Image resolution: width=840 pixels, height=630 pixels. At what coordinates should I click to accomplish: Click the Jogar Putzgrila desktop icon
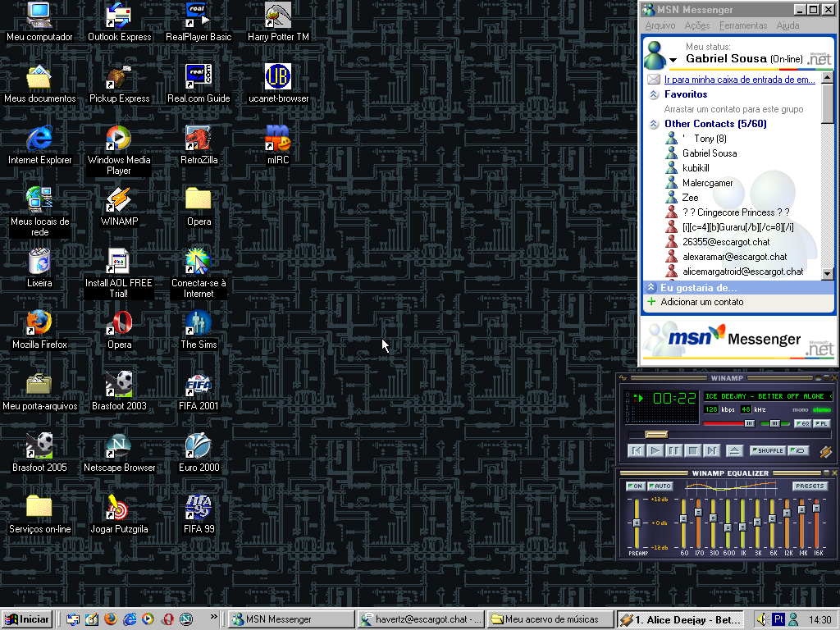[119, 514]
